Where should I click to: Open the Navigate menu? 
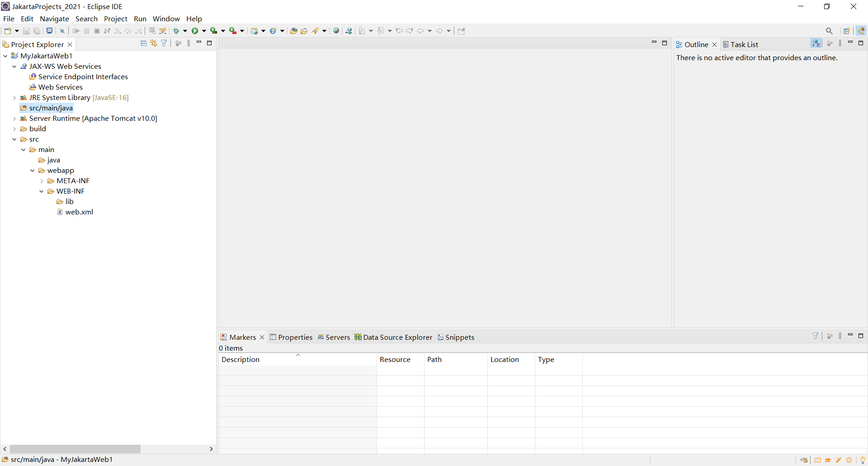tap(54, 19)
